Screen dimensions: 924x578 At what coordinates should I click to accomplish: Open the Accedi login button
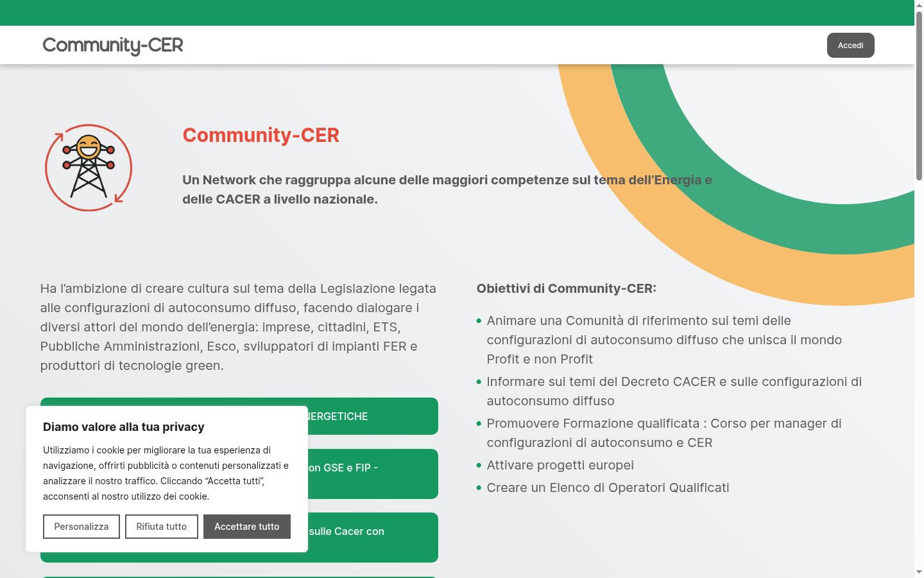[850, 45]
